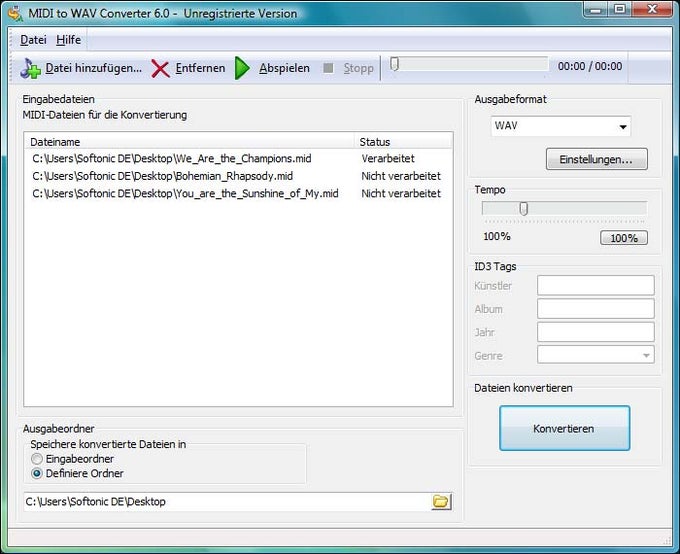
Task: Click the Dateiname column header
Action: pos(190,142)
